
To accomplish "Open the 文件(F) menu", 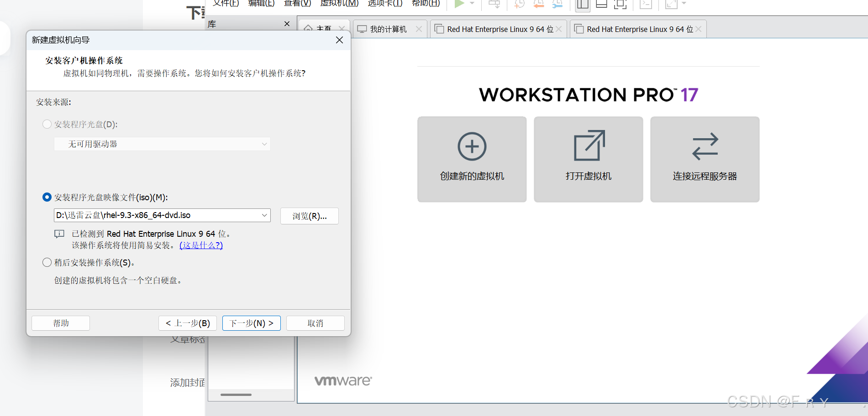I will click(226, 3).
